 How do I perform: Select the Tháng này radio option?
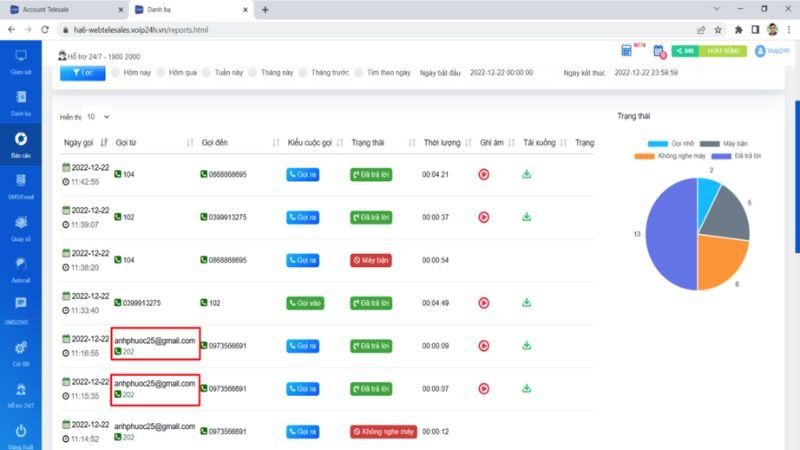pos(253,72)
